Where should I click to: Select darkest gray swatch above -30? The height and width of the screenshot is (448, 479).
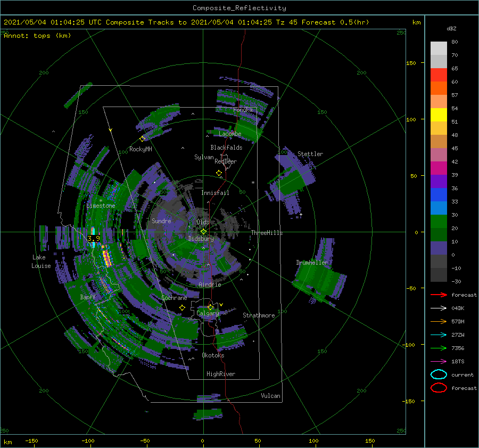439,275
